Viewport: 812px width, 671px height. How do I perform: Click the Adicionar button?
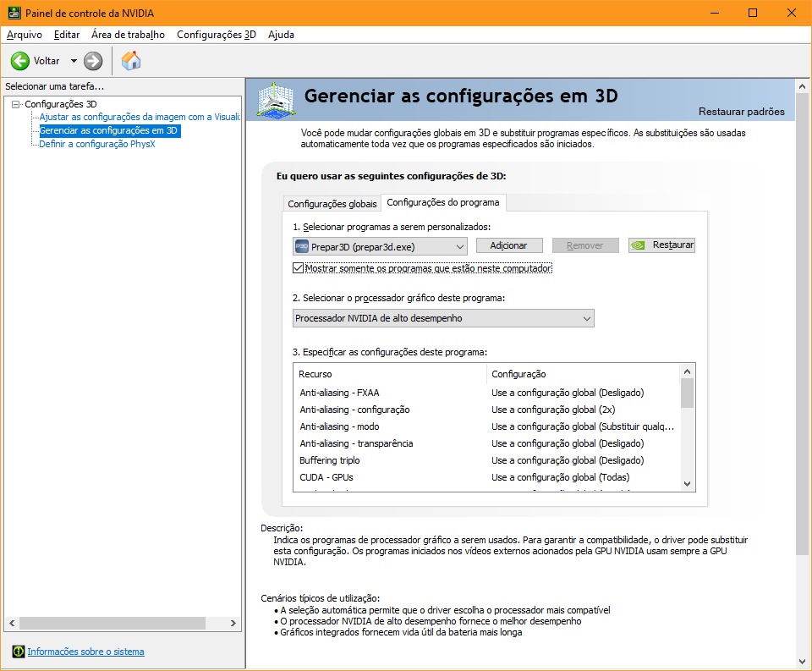pyautogui.click(x=508, y=245)
